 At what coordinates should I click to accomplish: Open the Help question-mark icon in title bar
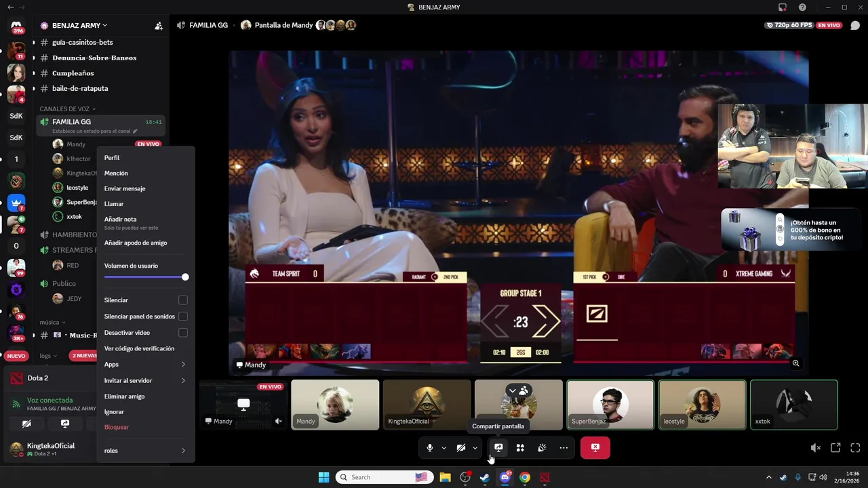[803, 7]
